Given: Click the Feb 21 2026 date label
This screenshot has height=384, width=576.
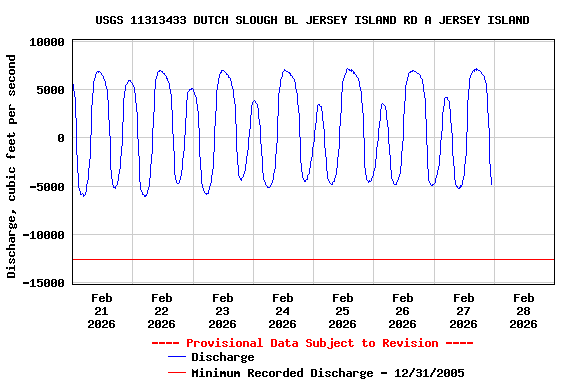Looking at the screenshot, I should (x=101, y=311).
